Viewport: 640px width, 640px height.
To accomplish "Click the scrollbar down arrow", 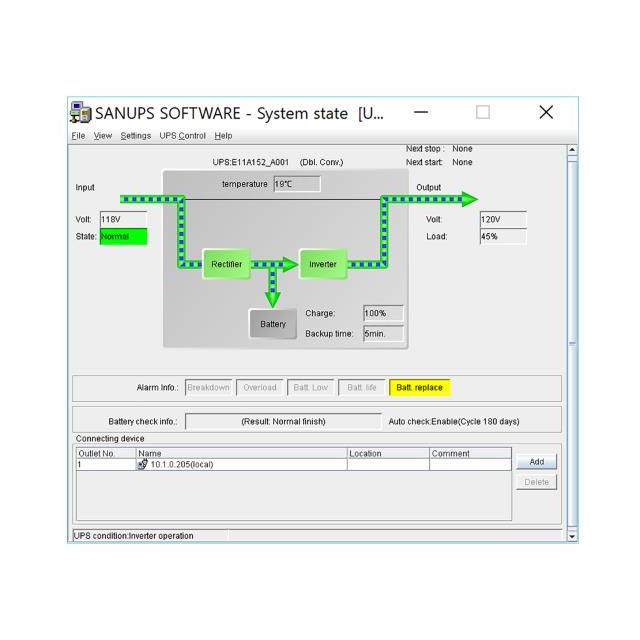I will pyautogui.click(x=572, y=536).
